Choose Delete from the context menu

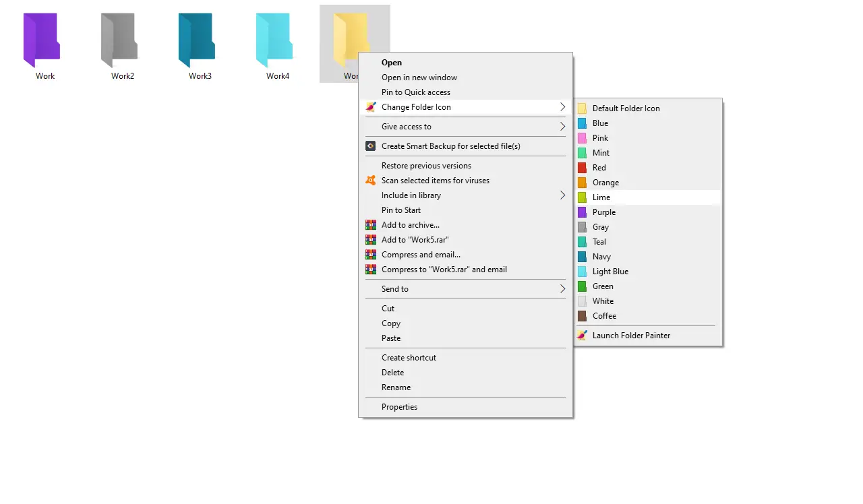466,373
